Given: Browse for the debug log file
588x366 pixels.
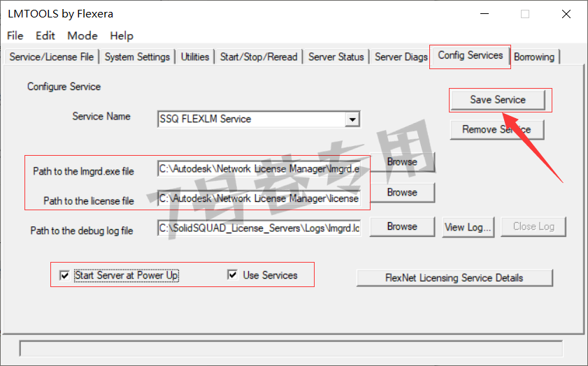Looking at the screenshot, I should [402, 226].
